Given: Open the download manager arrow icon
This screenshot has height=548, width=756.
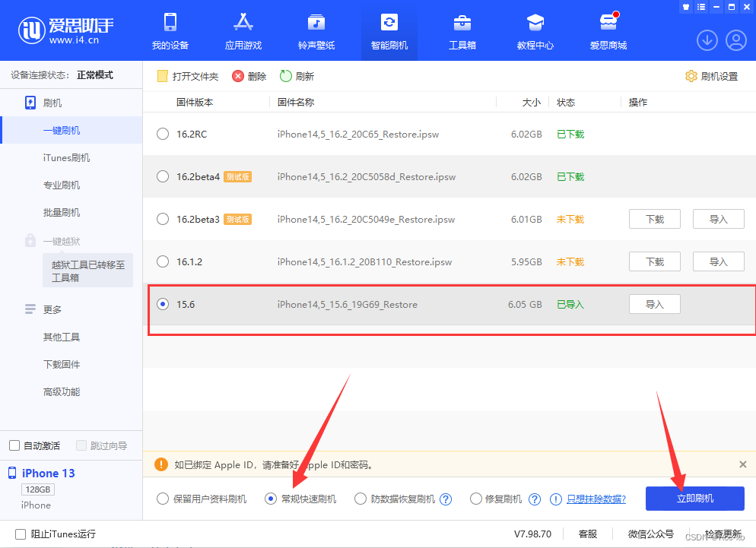Looking at the screenshot, I should tap(707, 40).
